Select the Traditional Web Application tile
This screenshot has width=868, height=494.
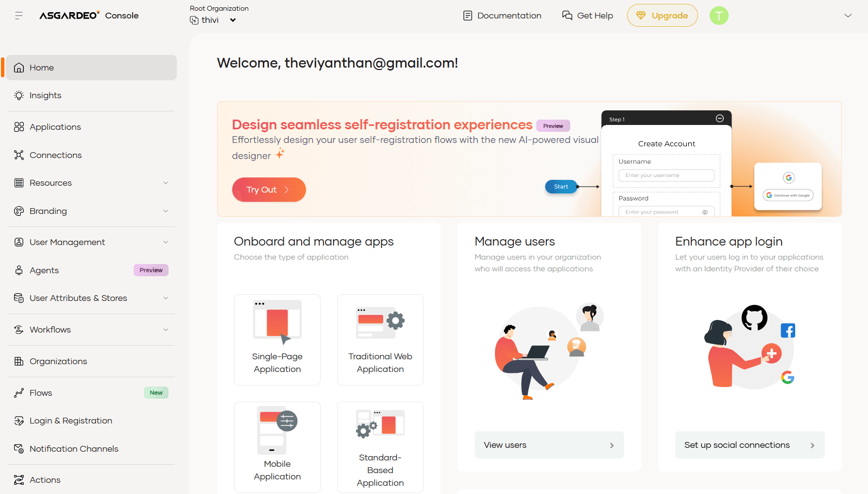380,339
